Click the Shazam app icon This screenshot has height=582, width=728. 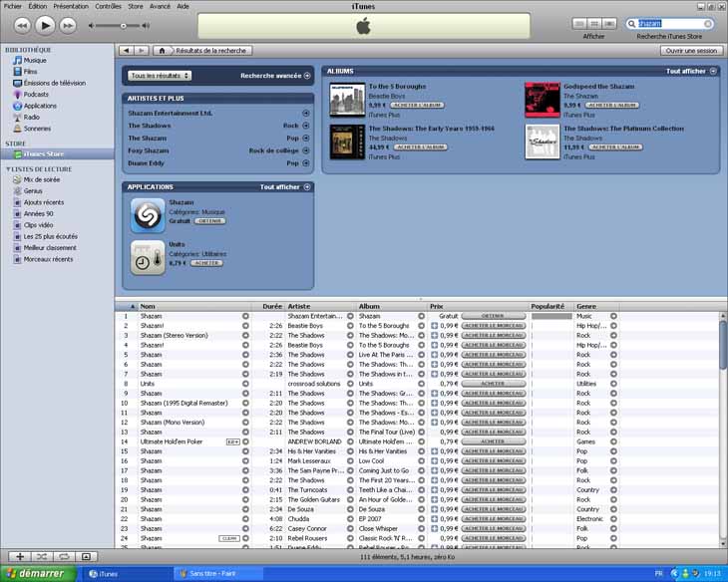coord(148,215)
